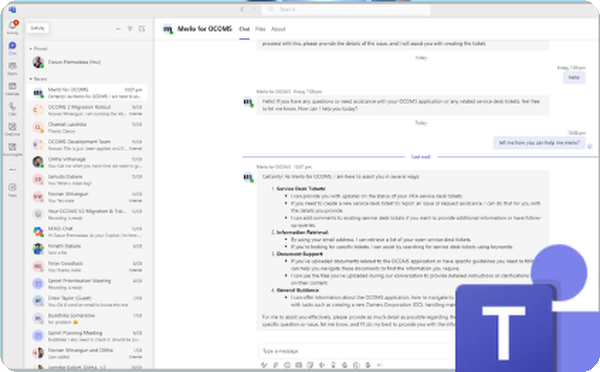600x372 pixels.
Task: Switch to the Files tab
Action: pos(260,29)
